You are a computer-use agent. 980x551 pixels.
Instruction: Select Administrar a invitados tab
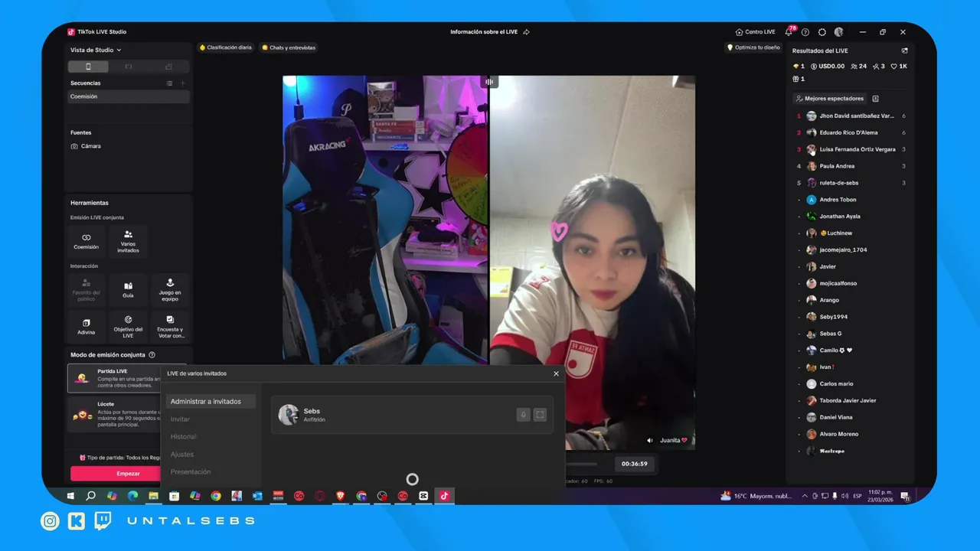211,402
